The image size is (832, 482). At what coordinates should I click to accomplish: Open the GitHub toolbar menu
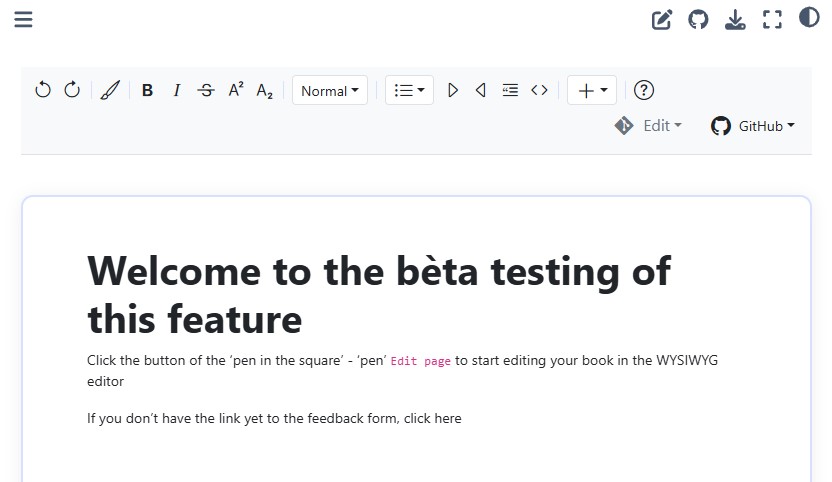tap(753, 126)
